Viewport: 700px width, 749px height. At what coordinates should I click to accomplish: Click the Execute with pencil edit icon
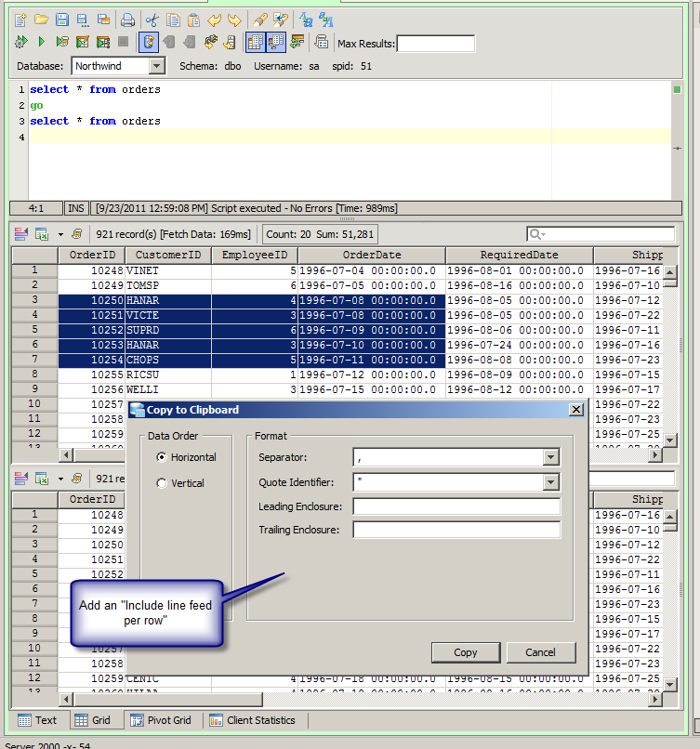tap(83, 42)
